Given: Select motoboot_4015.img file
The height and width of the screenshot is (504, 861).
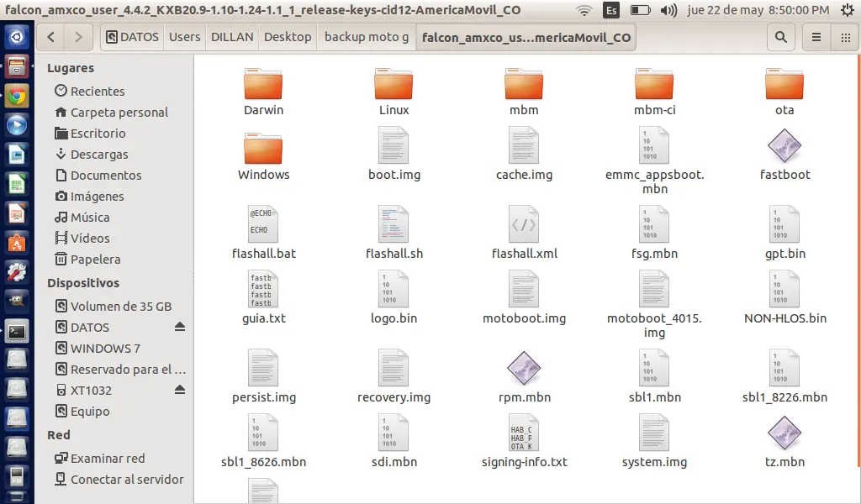Looking at the screenshot, I should coord(654,304).
